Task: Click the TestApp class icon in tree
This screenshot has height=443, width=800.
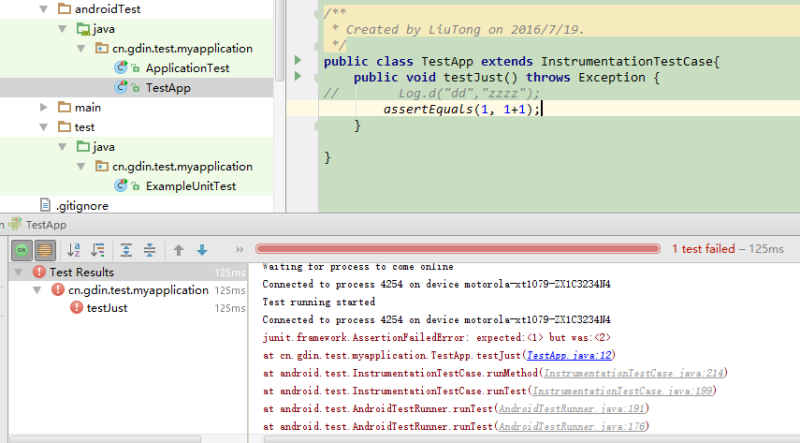Action: coord(121,87)
